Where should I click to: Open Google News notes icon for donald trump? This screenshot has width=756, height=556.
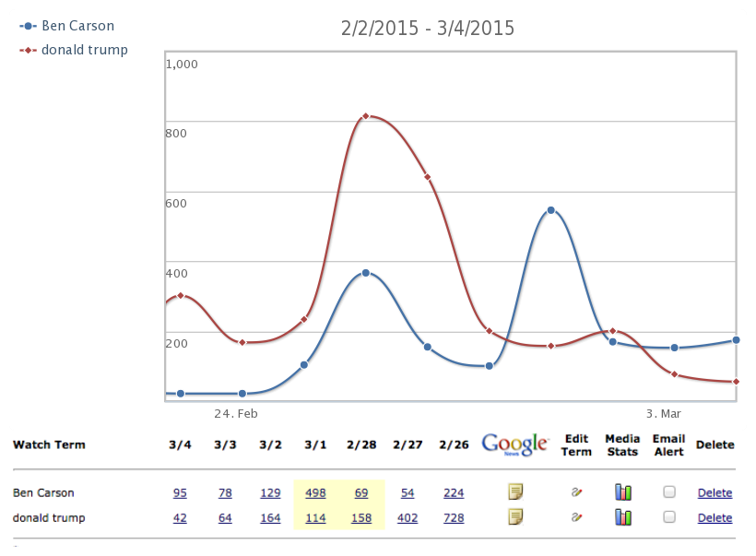[515, 516]
